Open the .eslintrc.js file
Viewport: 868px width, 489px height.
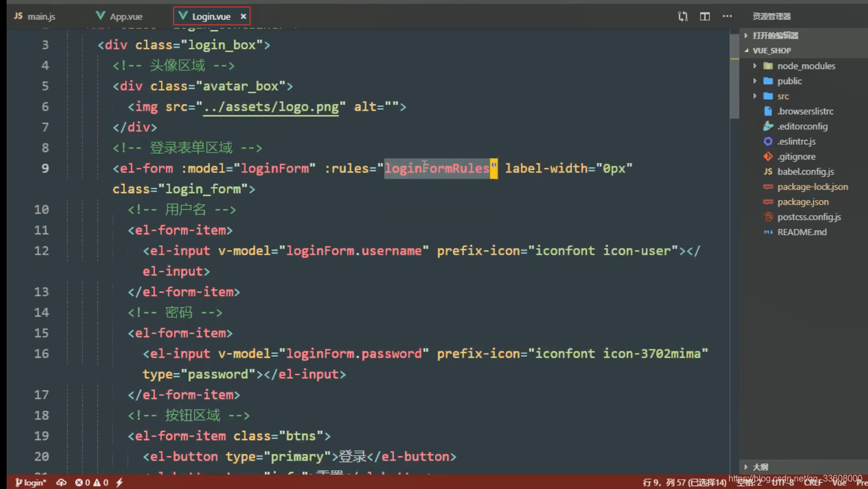click(796, 142)
